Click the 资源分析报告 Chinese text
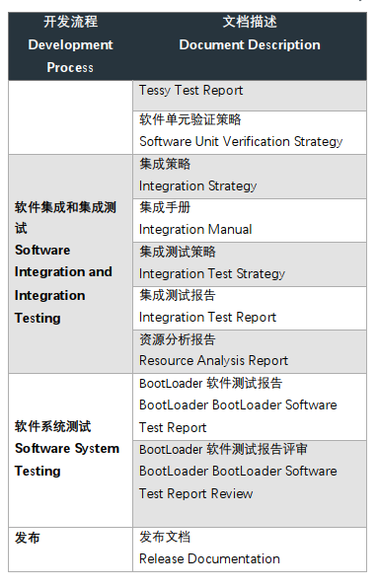 tap(178, 339)
